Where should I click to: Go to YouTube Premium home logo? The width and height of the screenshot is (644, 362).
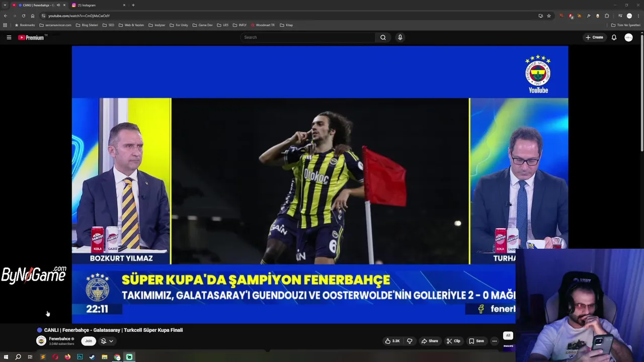[x=31, y=37]
